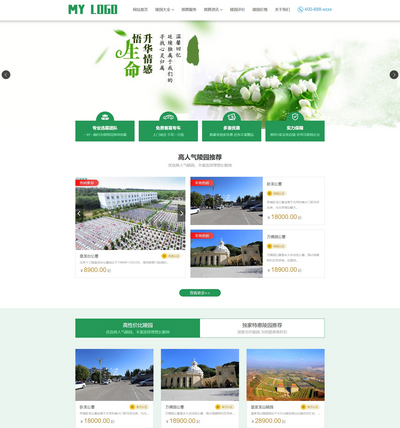Open the 网站首页 nav item

[140, 10]
